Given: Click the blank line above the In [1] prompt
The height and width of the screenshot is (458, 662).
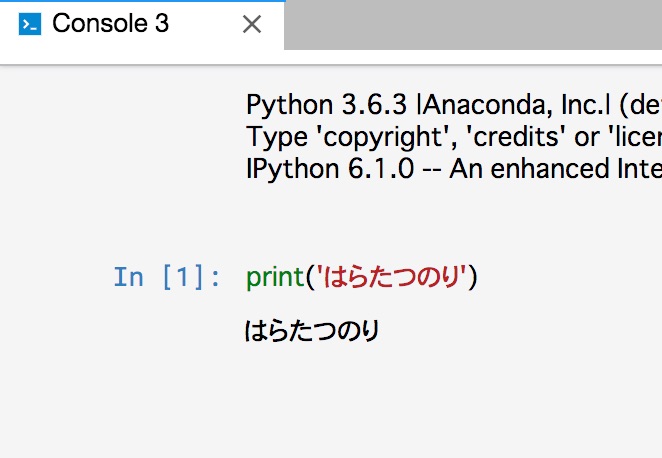Looking at the screenshot, I should 400,225.
